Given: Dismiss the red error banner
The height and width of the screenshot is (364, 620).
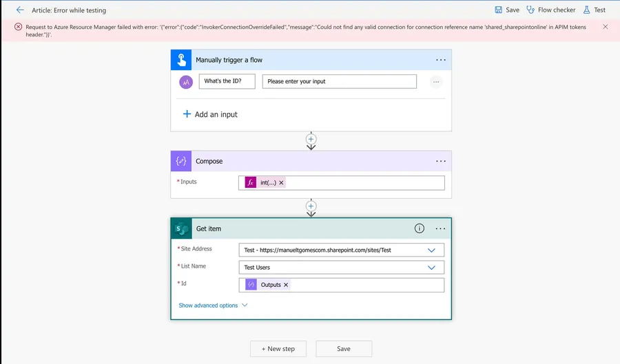Looking at the screenshot, I should point(605,27).
